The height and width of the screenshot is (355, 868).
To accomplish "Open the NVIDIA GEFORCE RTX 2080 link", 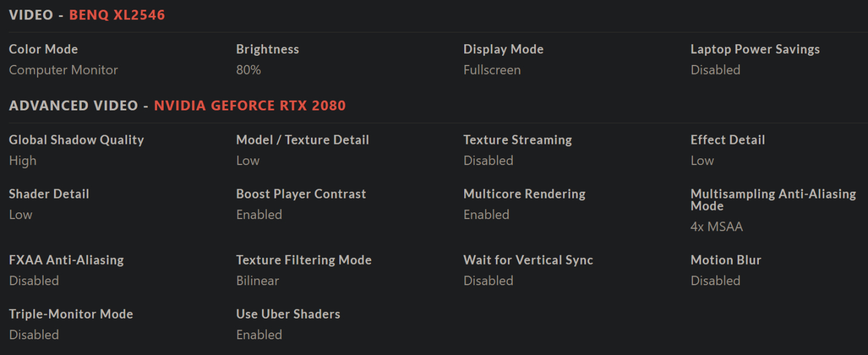I will (x=250, y=106).
